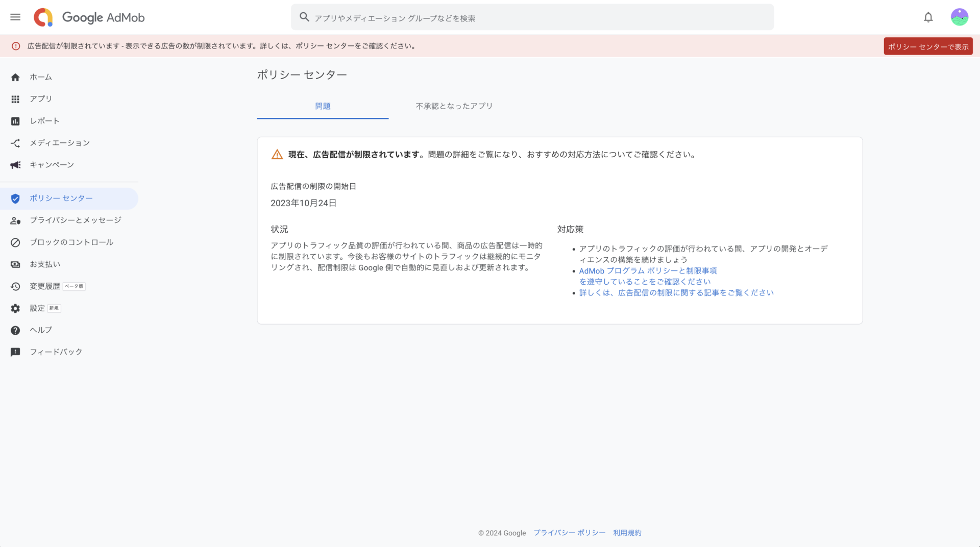Click the ポリシー センター page title

(x=302, y=75)
